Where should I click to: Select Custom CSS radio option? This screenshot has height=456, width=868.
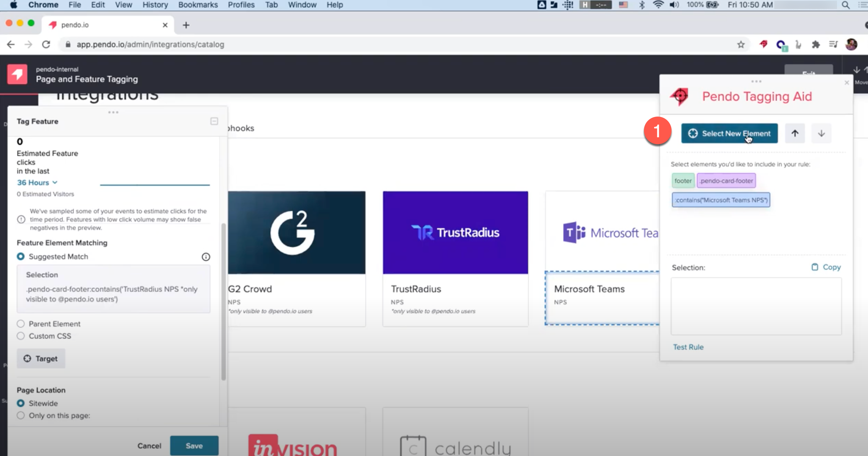(x=21, y=336)
